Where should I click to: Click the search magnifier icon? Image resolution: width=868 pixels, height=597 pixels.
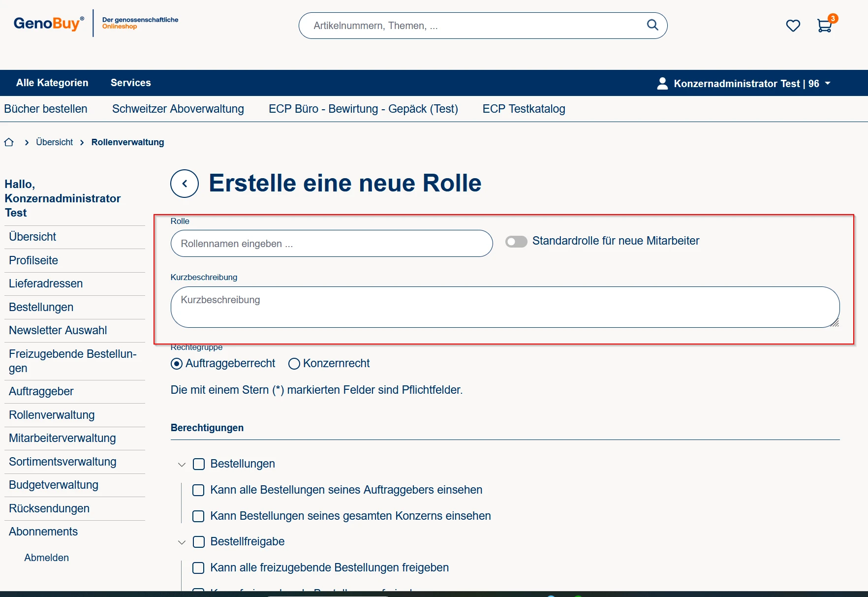652,25
